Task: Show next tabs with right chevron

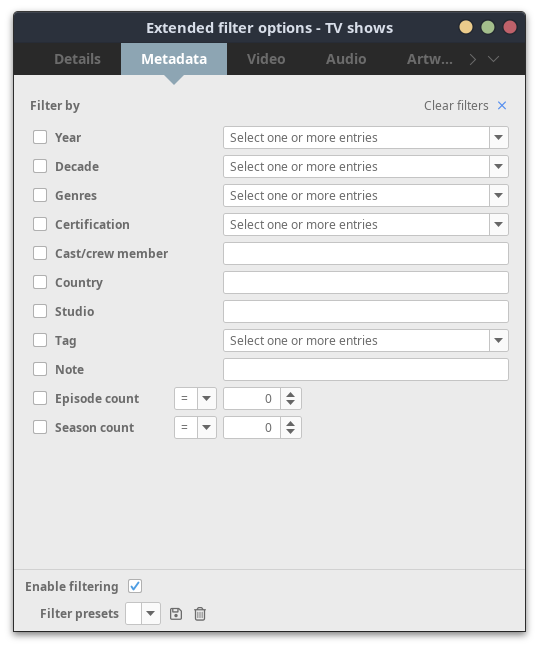Action: (472, 59)
